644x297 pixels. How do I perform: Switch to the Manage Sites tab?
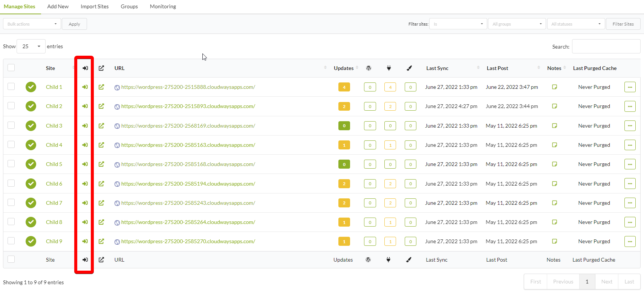(x=20, y=6)
